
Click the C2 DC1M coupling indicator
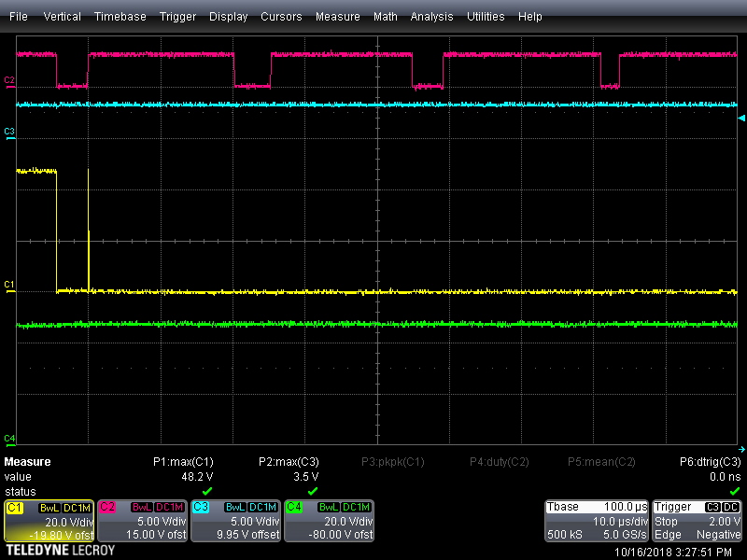(x=170, y=508)
